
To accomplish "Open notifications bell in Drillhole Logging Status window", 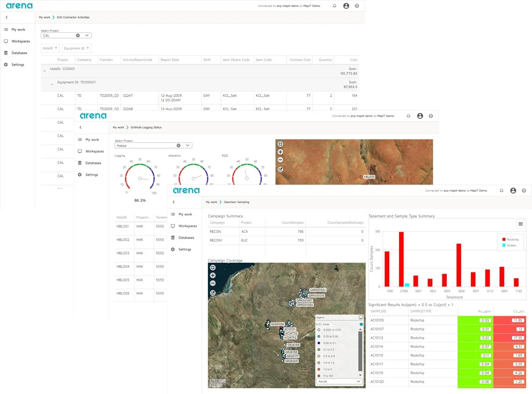I will tap(409, 116).
